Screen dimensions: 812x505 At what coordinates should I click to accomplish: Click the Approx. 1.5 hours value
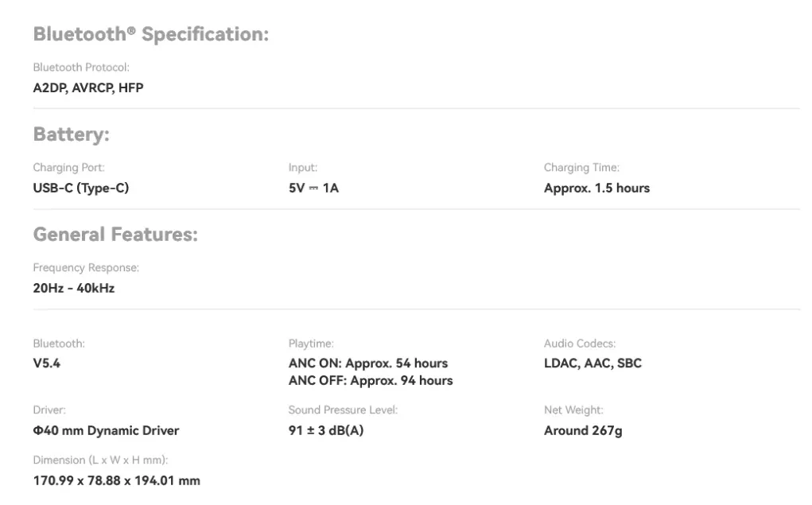(596, 188)
